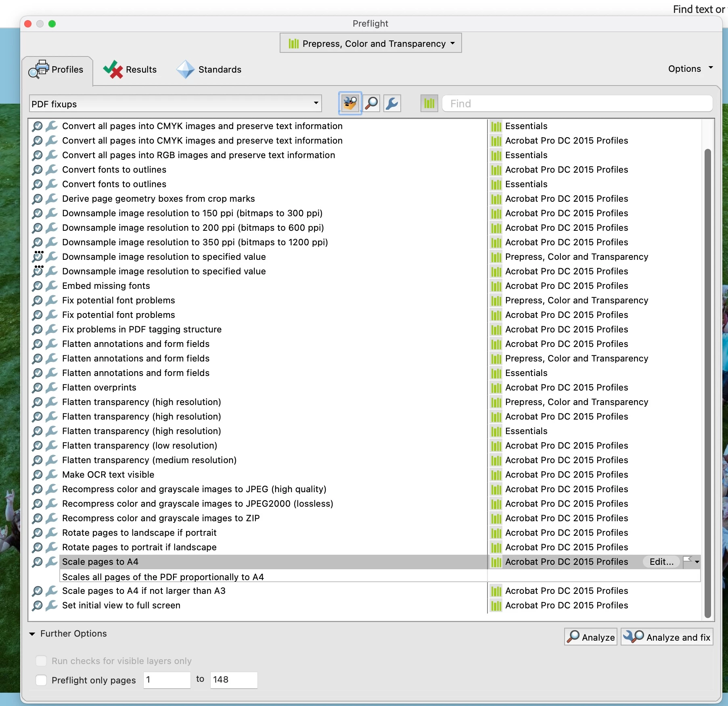Click magnifier icon for Fix problems in PDF tagging
Viewport: 728px width, 706px height.
(37, 329)
